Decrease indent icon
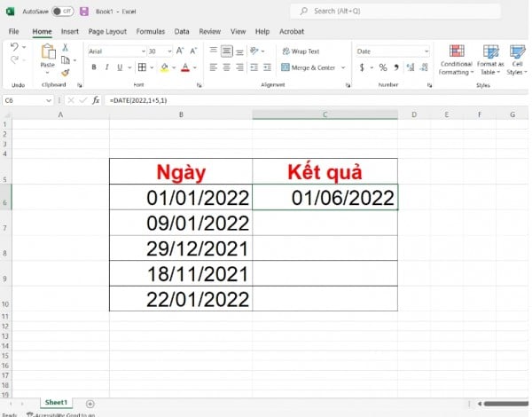532x417 pixels. (x=254, y=67)
